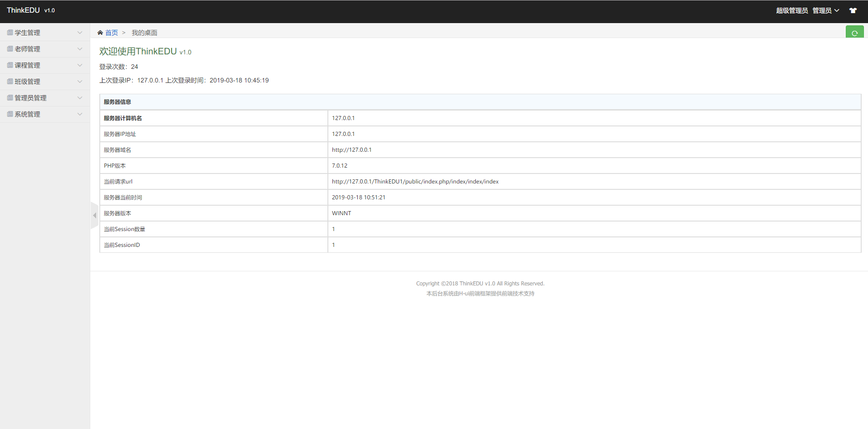Click the 学生管理 list icon
The image size is (868, 429).
coord(10,33)
